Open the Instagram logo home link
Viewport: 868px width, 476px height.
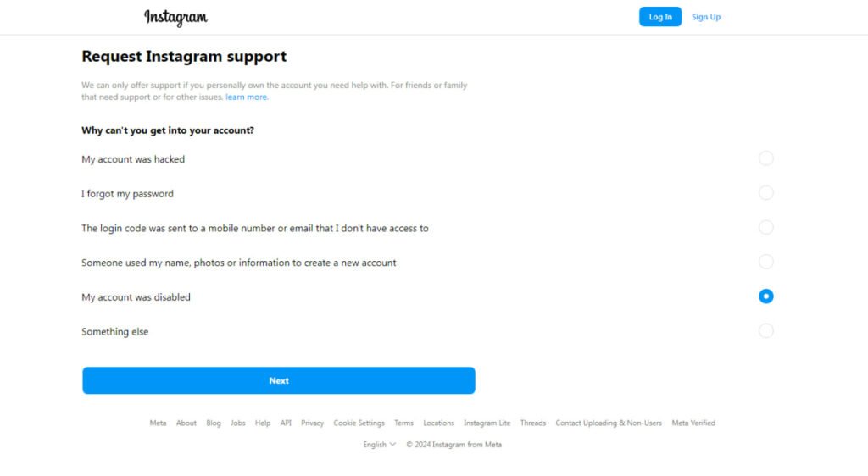pos(176,18)
